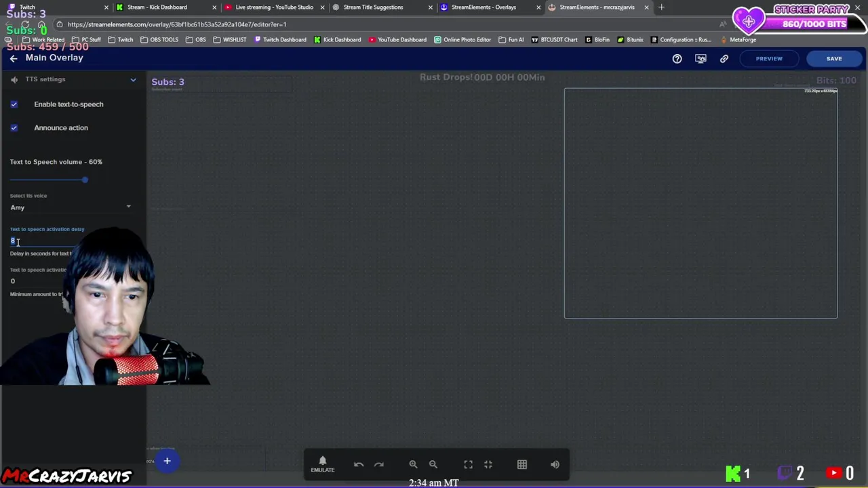The width and height of the screenshot is (868, 488).
Task: Add a widget with the blue plus button
Action: [x=167, y=462]
